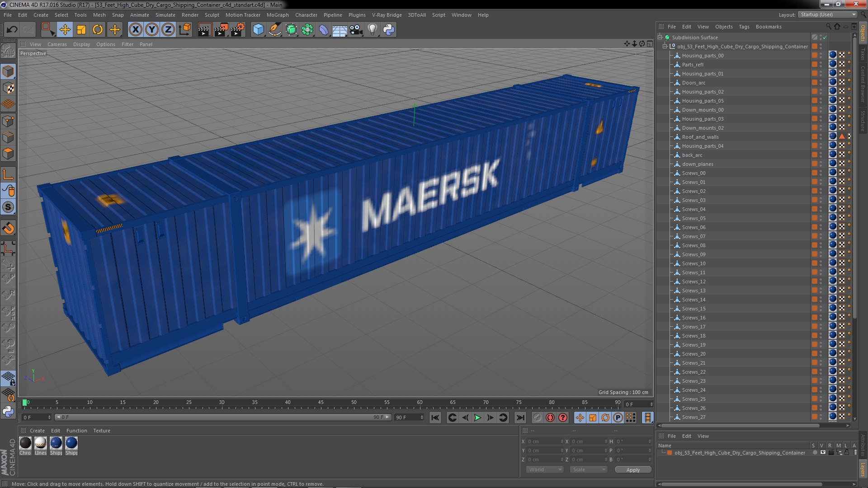Click the Magnet tool icon on left palette
868x488 pixels.
(x=8, y=229)
